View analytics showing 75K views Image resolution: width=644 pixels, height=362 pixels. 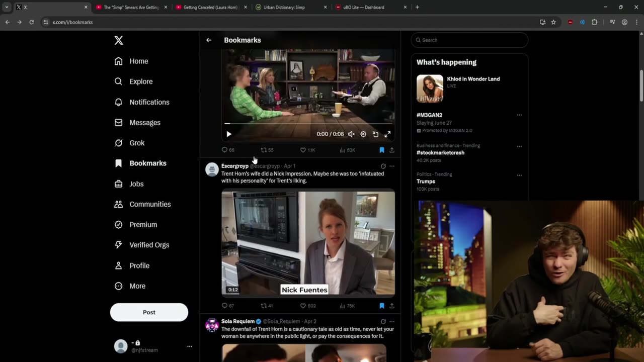tap(347, 306)
